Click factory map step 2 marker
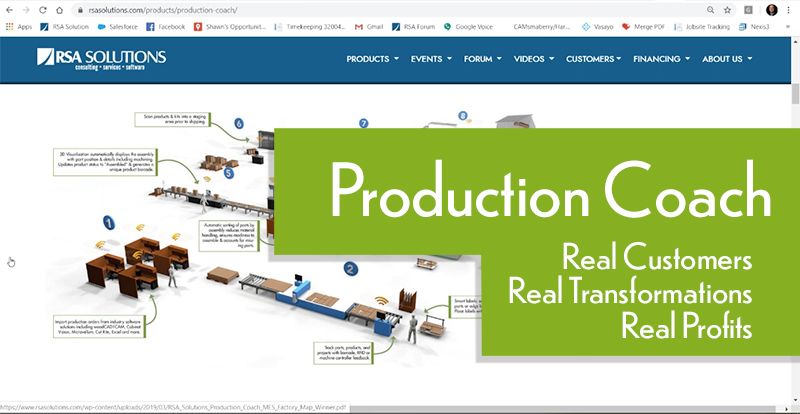This screenshot has width=800, height=414. click(350, 269)
